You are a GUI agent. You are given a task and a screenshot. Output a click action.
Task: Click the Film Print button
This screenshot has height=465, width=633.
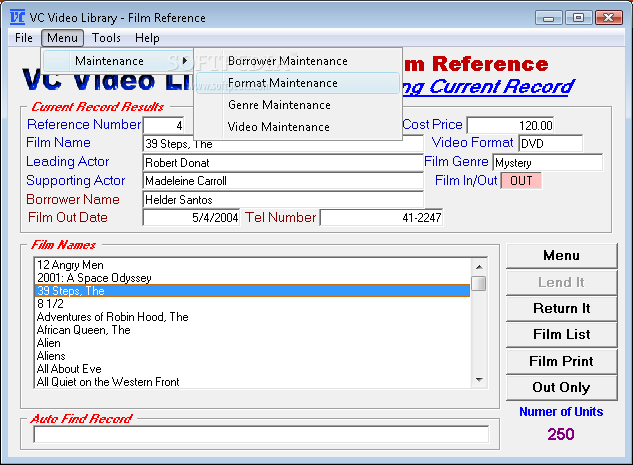[x=562, y=361]
